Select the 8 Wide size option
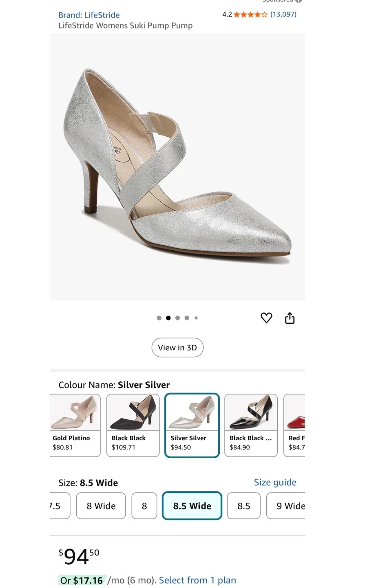This screenshot has height=588, width=376. (101, 506)
